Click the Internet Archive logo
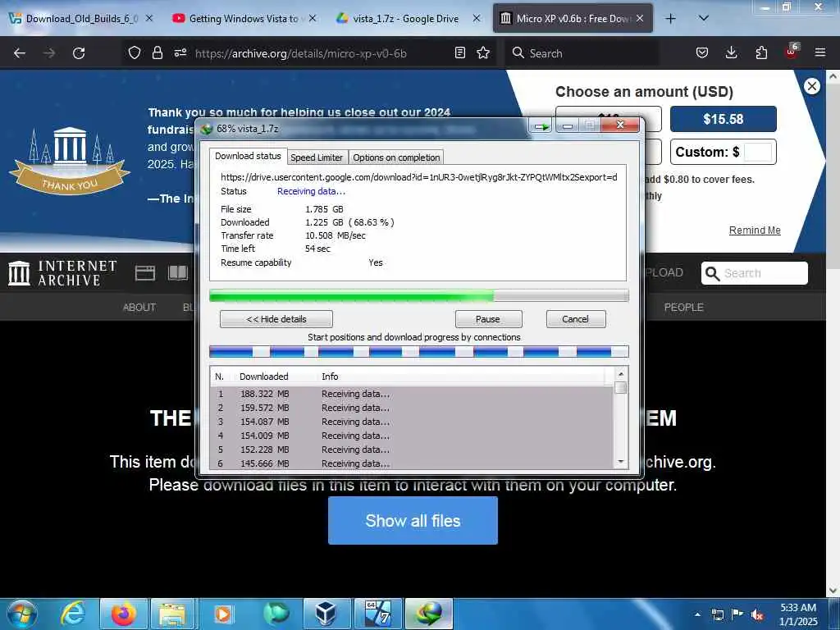The height and width of the screenshot is (630, 840). click(x=62, y=272)
